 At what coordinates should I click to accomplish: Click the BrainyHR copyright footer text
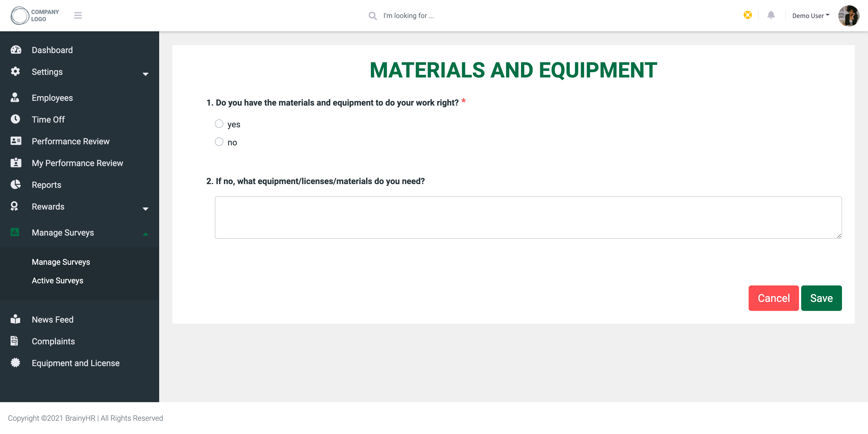pyautogui.click(x=85, y=418)
